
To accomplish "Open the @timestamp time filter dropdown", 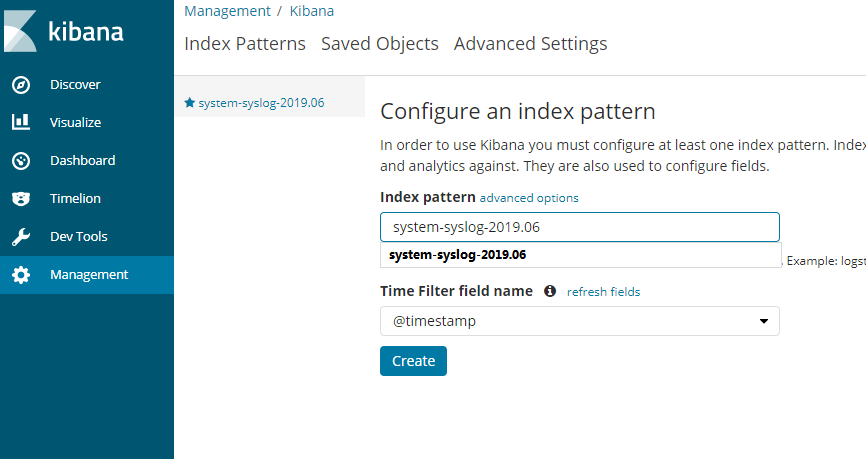I will pyautogui.click(x=579, y=321).
